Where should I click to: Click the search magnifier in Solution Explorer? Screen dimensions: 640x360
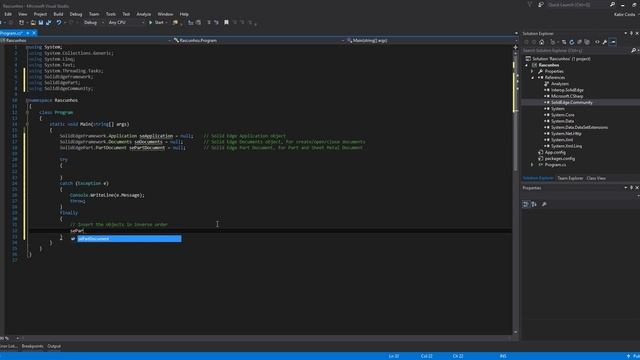(x=633, y=51)
